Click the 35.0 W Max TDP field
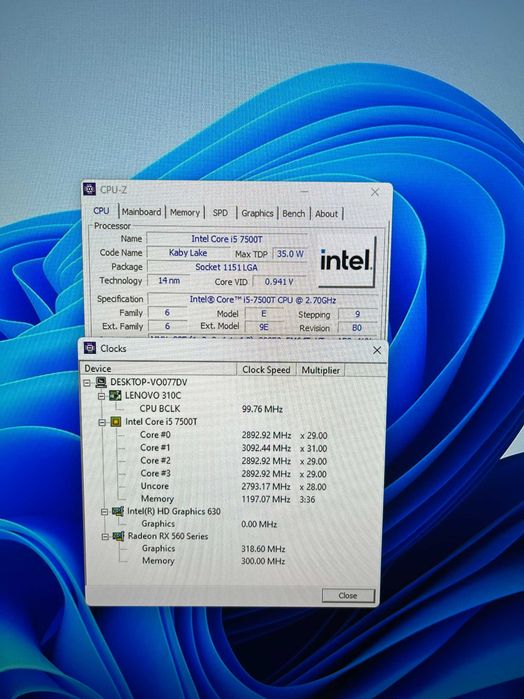Image resolution: width=524 pixels, height=699 pixels. [290, 254]
